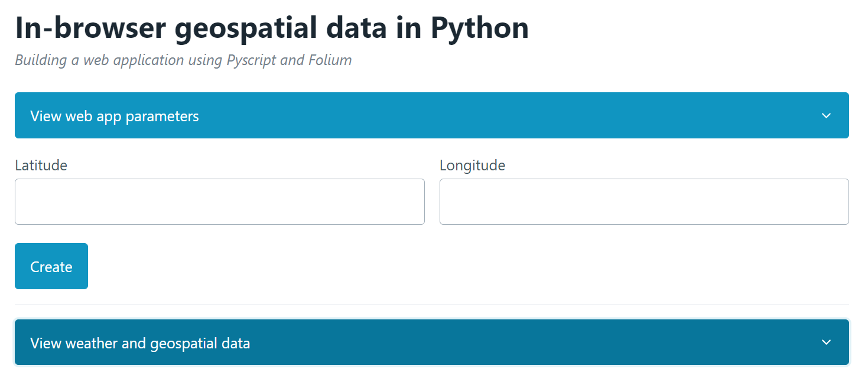Focus the Latitude input field
868x388 pixels.
pos(219,202)
